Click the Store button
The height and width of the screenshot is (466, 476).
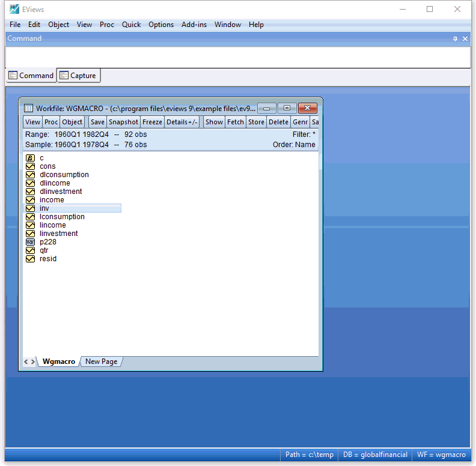coord(256,122)
